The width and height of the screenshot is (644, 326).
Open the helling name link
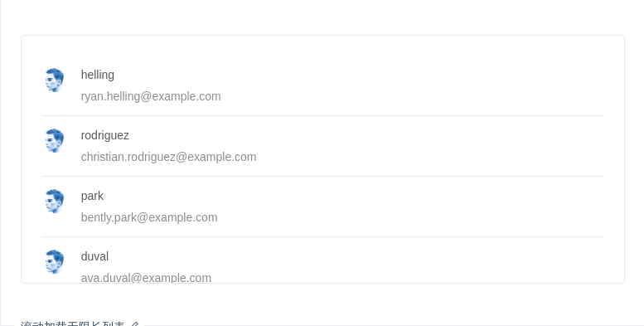pyautogui.click(x=97, y=75)
